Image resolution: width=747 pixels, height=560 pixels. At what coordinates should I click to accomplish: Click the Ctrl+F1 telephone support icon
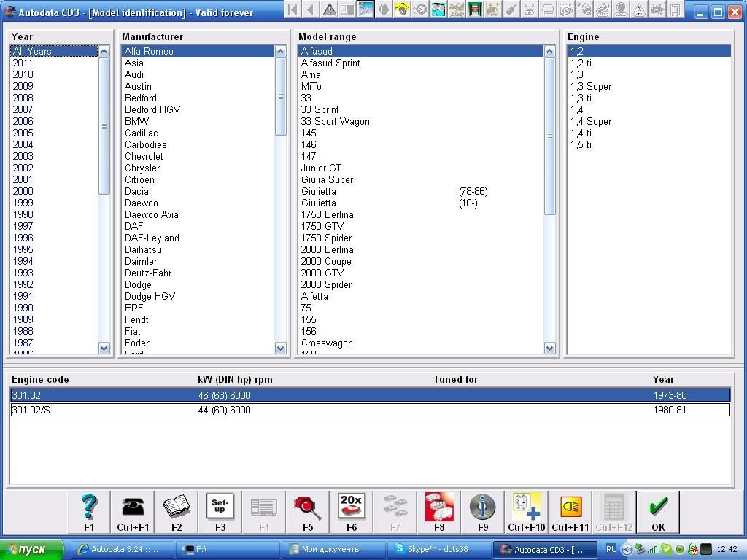pyautogui.click(x=133, y=512)
